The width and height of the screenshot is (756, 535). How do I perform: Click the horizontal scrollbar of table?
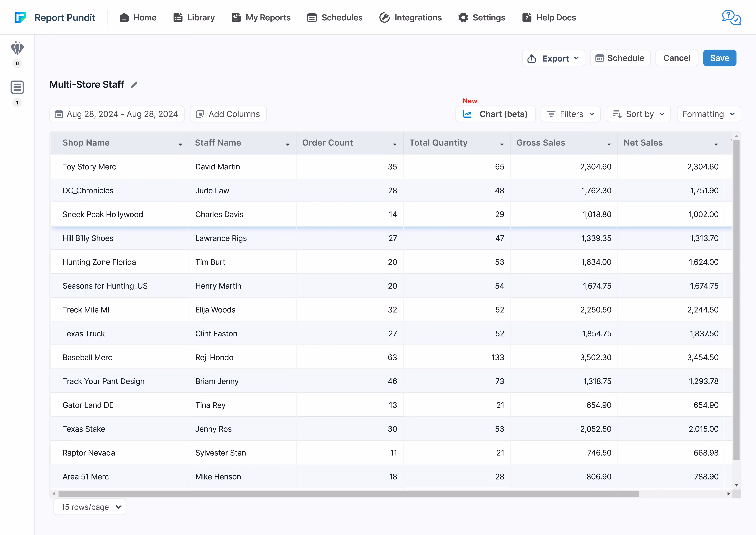point(348,494)
